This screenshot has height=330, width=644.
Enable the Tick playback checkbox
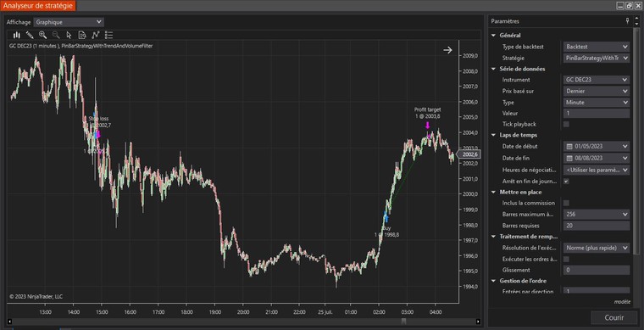(x=566, y=124)
